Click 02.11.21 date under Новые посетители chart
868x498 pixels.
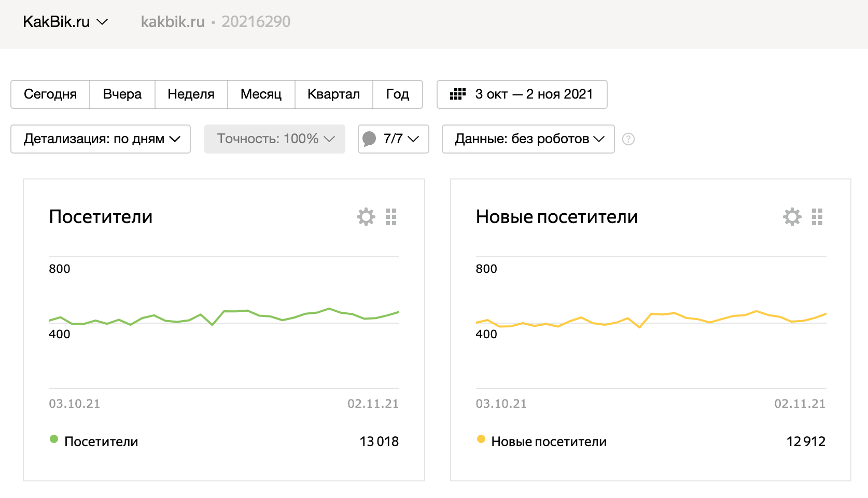[800, 404]
